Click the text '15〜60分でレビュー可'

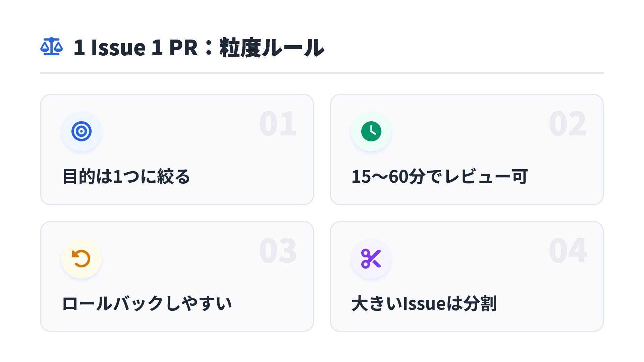tap(439, 177)
